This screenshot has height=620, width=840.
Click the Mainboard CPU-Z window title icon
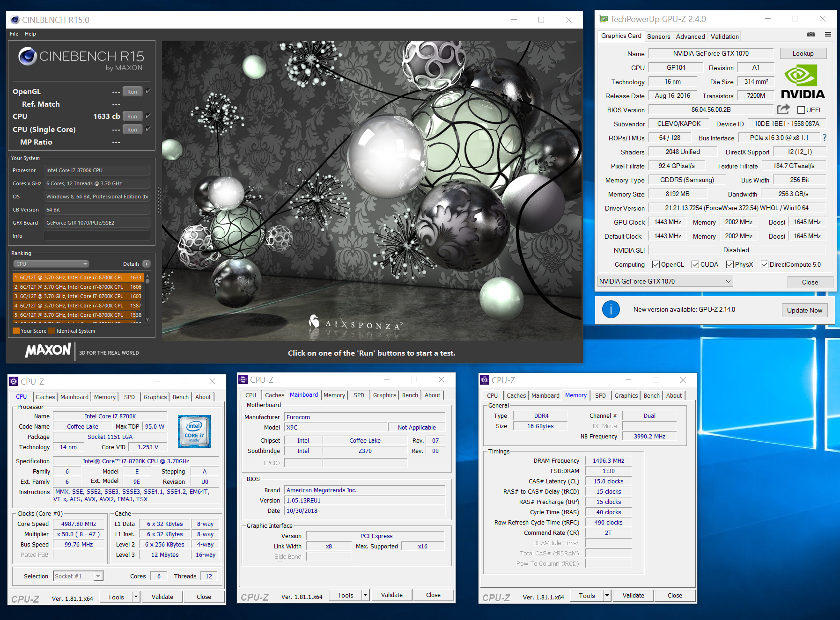243,379
